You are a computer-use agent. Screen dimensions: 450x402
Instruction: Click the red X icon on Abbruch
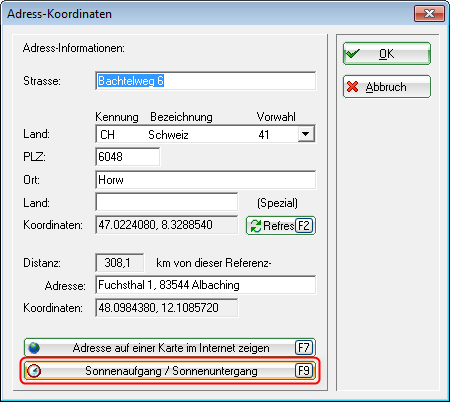click(x=352, y=87)
